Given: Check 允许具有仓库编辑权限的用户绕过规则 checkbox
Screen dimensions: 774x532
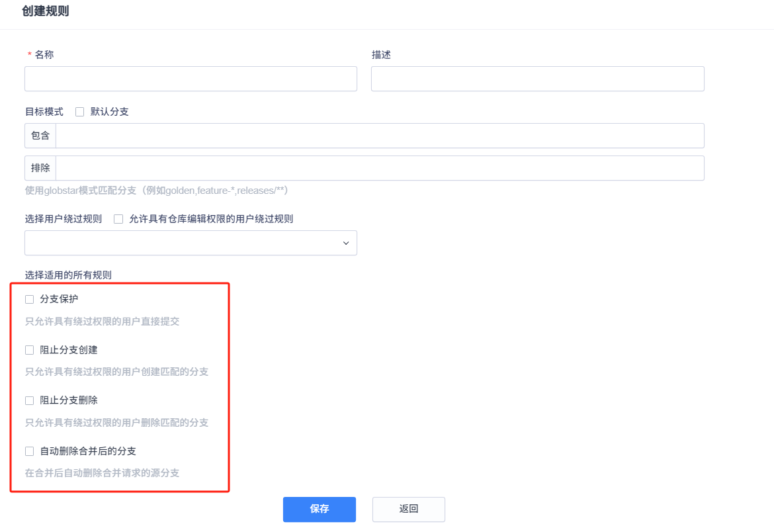Looking at the screenshot, I should pyautogui.click(x=118, y=219).
